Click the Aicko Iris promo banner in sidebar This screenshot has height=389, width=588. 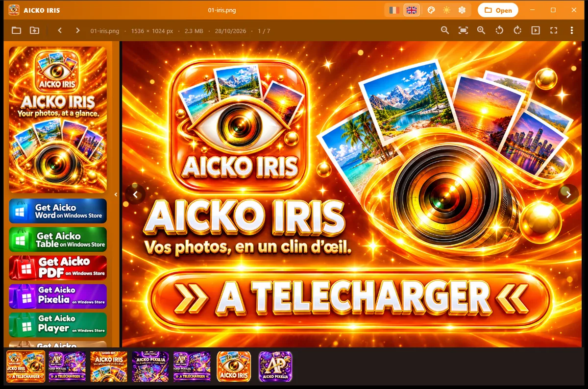(58, 120)
